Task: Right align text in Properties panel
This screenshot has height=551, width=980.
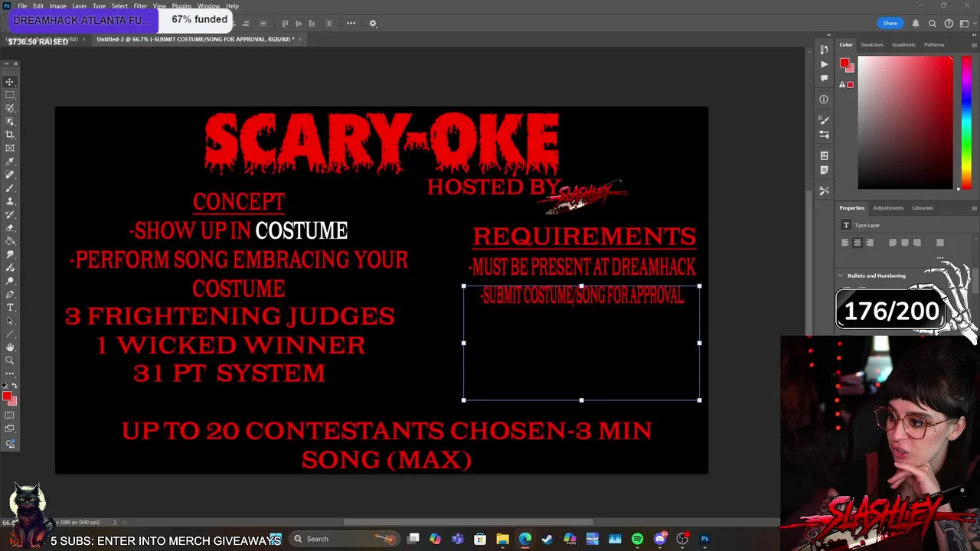Action: pos(870,243)
